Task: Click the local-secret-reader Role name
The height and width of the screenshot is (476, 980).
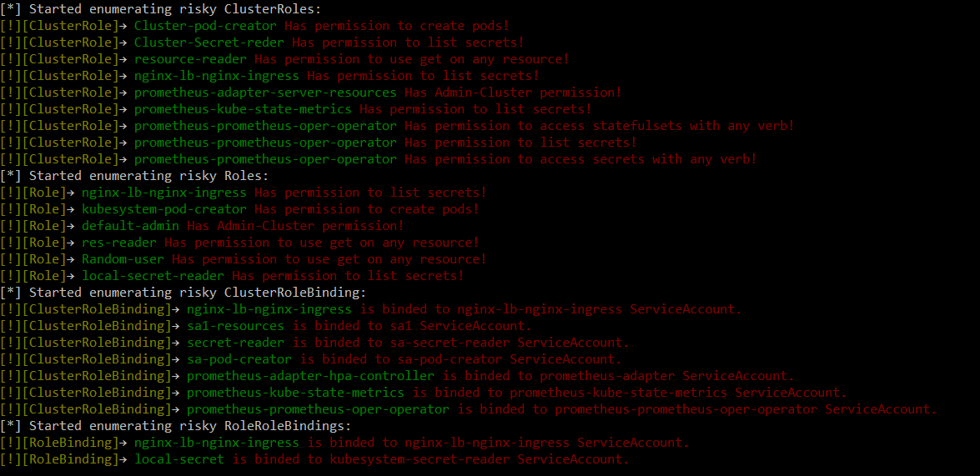Action: [153, 275]
